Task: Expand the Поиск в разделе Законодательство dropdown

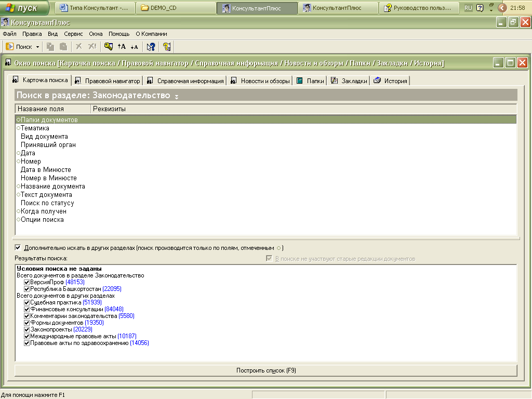Action: tap(177, 97)
